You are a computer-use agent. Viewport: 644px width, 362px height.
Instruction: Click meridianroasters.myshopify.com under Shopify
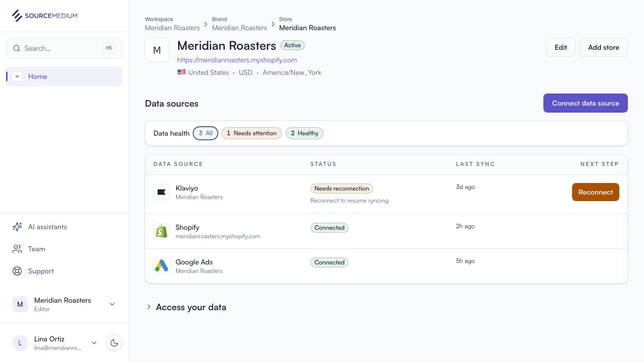[x=218, y=236]
